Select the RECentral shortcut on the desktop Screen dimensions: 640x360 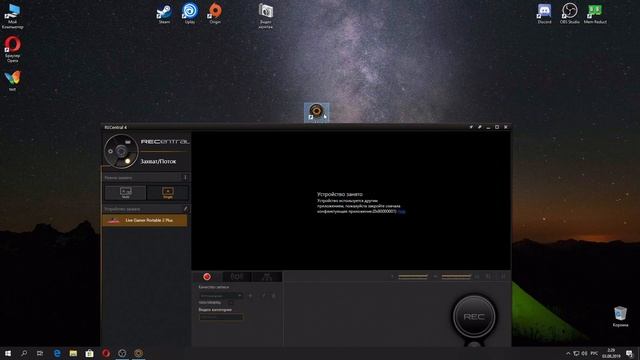[x=317, y=112]
